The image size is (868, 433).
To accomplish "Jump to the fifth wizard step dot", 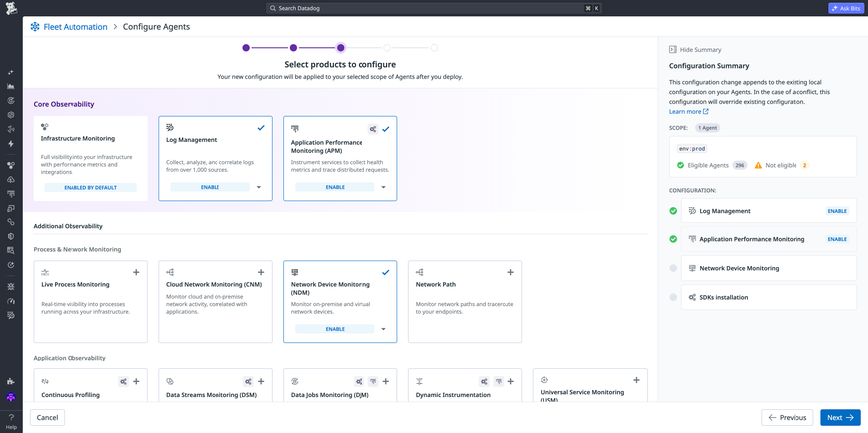I will tap(435, 48).
